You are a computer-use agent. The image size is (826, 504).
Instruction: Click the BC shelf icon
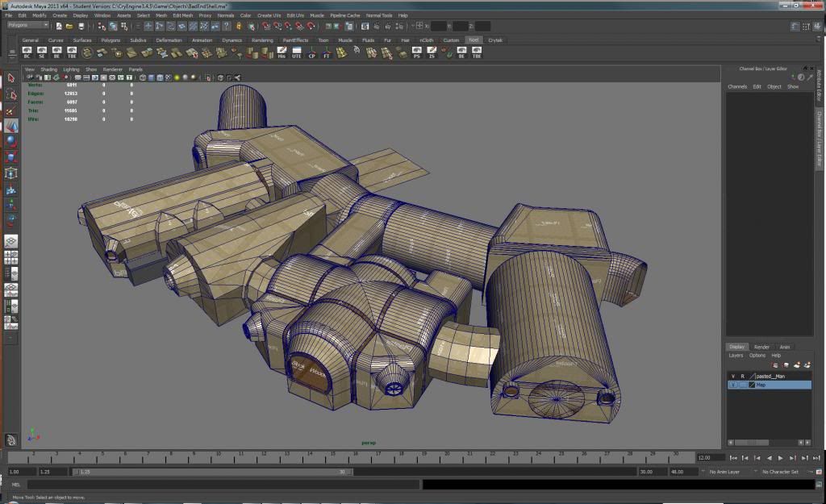point(27,52)
